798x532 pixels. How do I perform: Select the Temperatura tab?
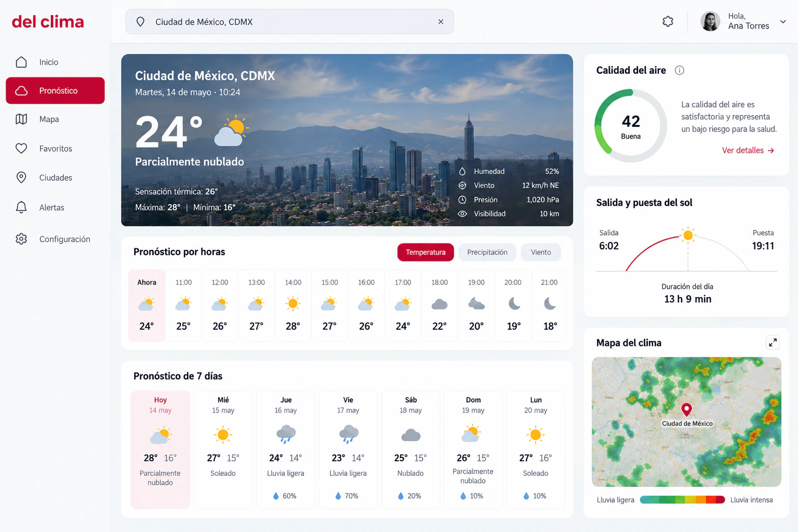pyautogui.click(x=425, y=252)
